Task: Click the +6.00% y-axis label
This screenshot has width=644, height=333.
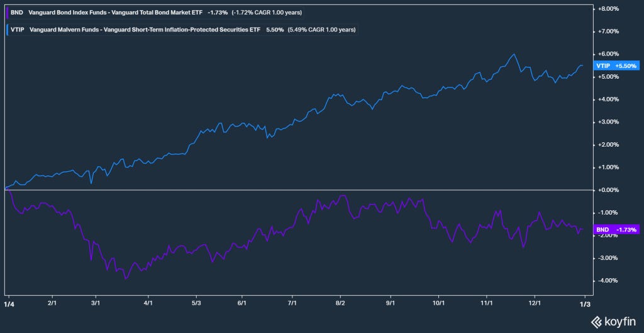Action: (x=609, y=54)
